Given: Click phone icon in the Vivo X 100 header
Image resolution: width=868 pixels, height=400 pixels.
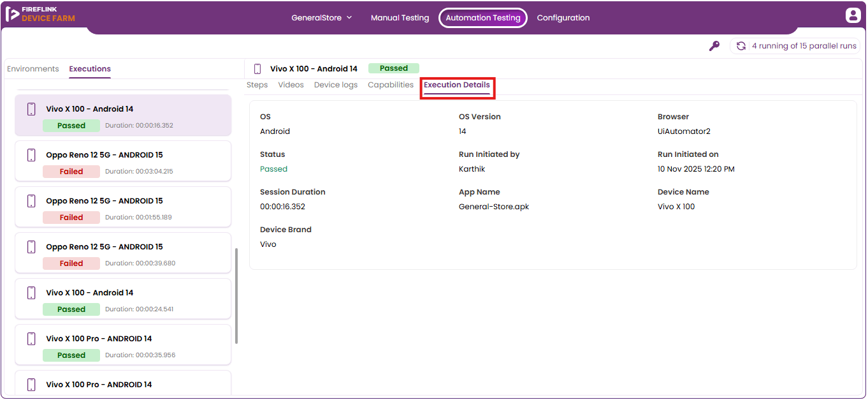Looking at the screenshot, I should [257, 69].
